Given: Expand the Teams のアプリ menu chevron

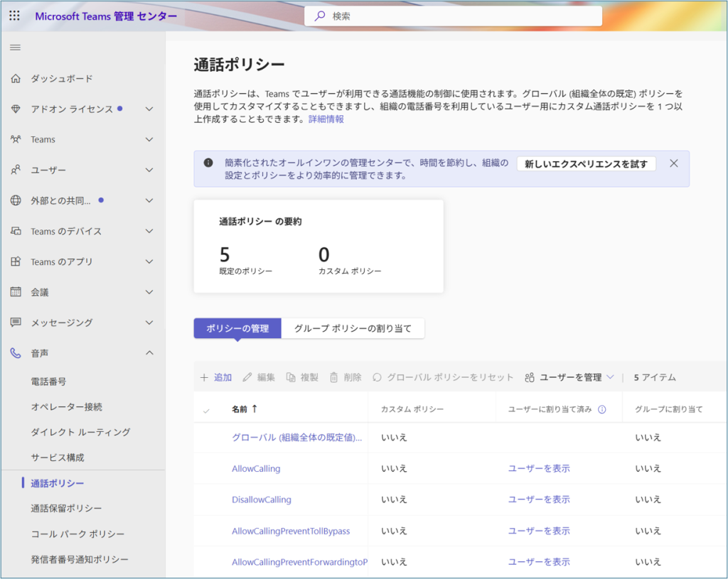Looking at the screenshot, I should 149,261.
